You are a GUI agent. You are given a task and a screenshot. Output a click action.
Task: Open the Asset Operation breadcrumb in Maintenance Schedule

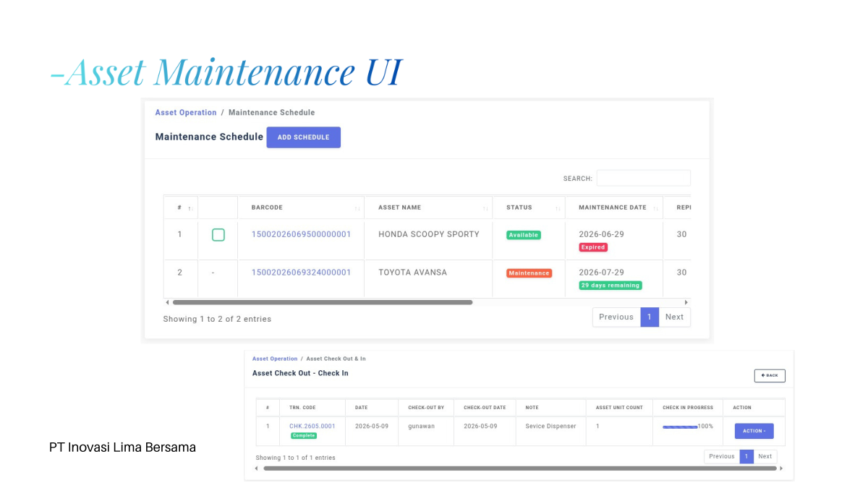[x=186, y=113]
